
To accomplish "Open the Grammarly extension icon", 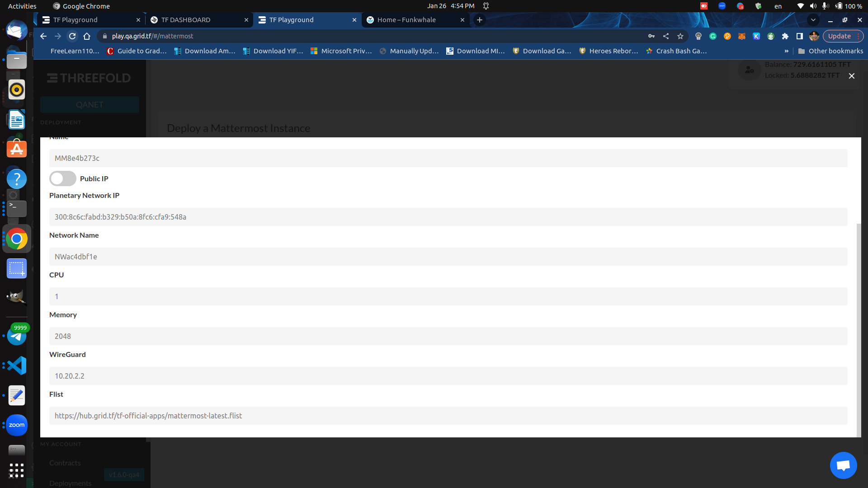I will (x=713, y=36).
